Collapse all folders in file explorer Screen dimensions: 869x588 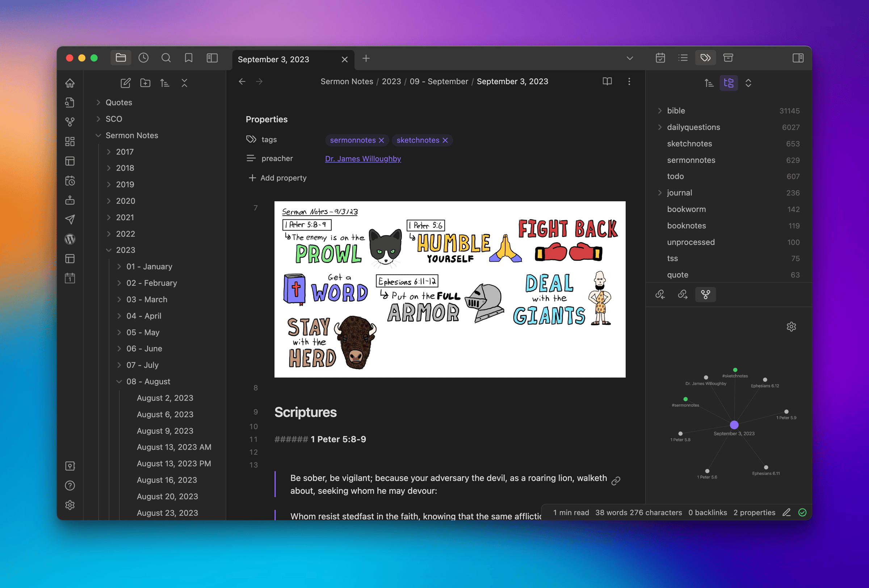pyautogui.click(x=184, y=83)
